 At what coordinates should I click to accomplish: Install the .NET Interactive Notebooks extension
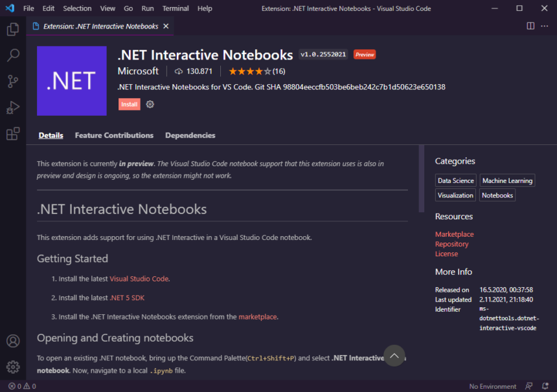point(129,104)
